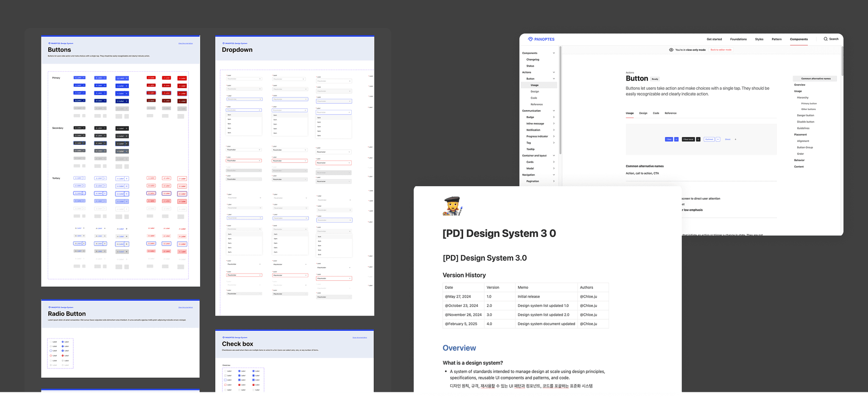Jump to Button Group in the page outline
The image size is (868, 399).
click(x=804, y=148)
